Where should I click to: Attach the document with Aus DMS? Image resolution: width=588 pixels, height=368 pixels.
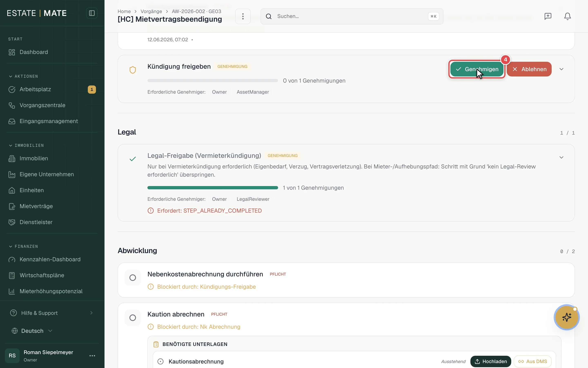(x=532, y=361)
